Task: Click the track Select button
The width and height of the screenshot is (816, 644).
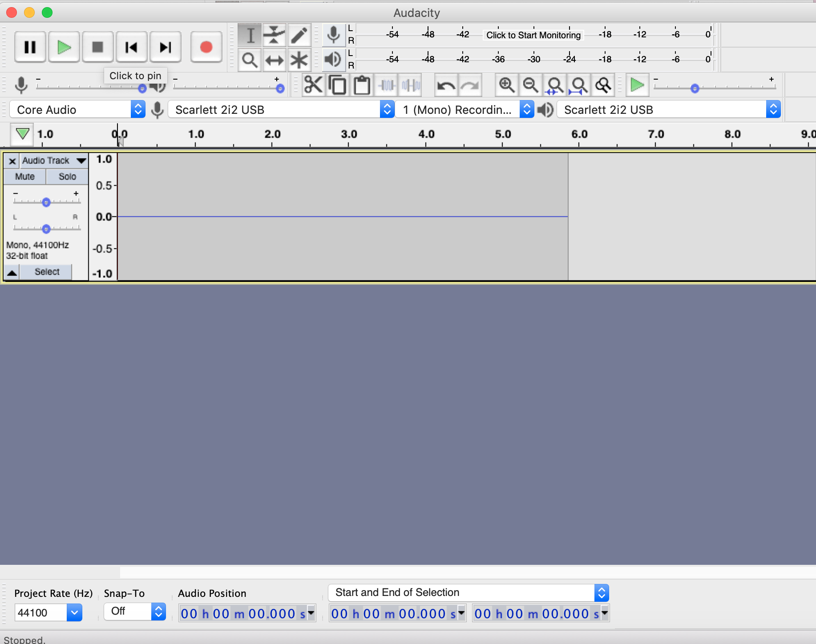Action: coord(47,272)
